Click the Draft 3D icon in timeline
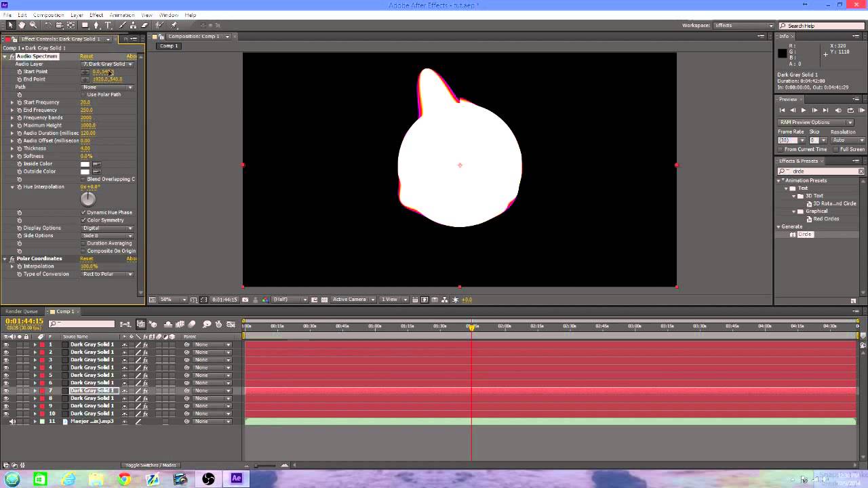The image size is (868, 488). pyautogui.click(x=153, y=324)
